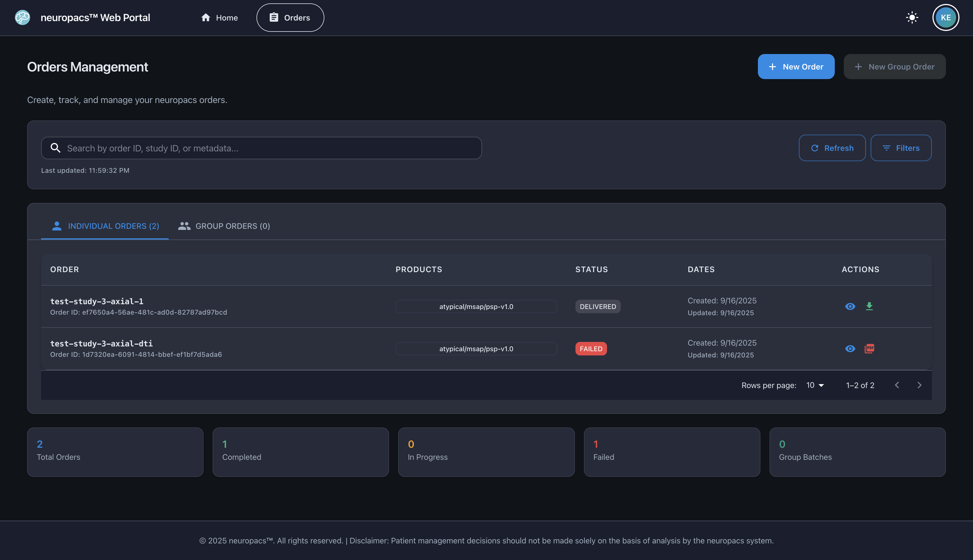The height and width of the screenshot is (560, 973).
Task: Download results for test-study-3-axial-1
Action: [870, 306]
